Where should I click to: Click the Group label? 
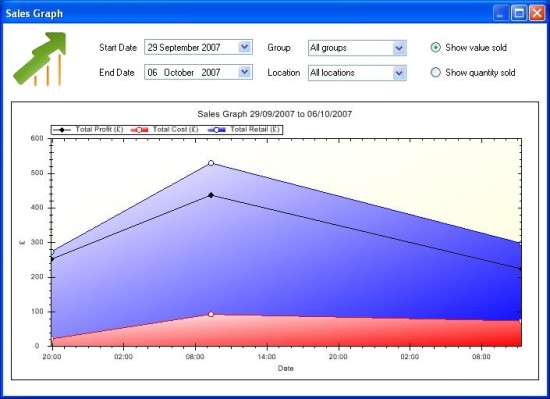279,48
